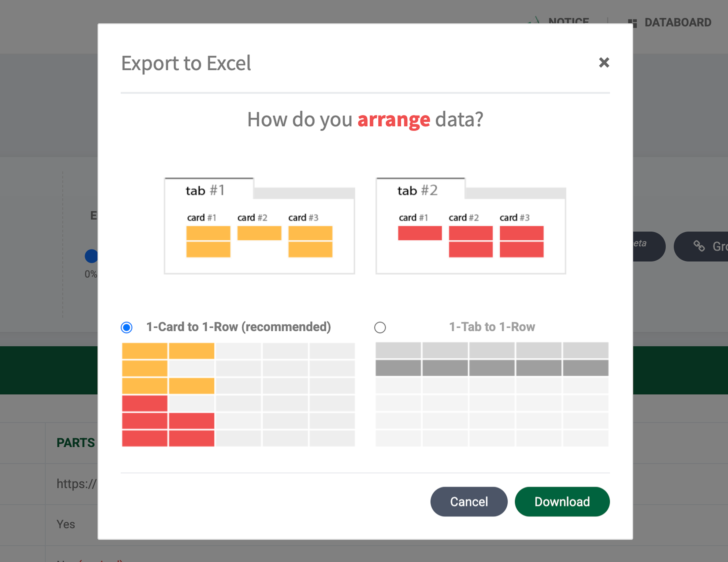This screenshot has width=728, height=562.
Task: Click the Cancel button
Action: coord(469,501)
